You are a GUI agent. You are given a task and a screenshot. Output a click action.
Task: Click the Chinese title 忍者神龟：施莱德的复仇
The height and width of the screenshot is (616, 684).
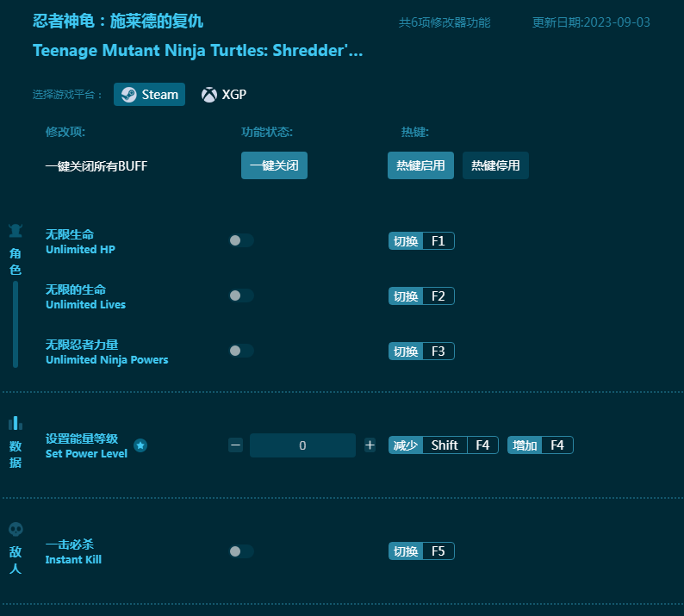(x=118, y=21)
